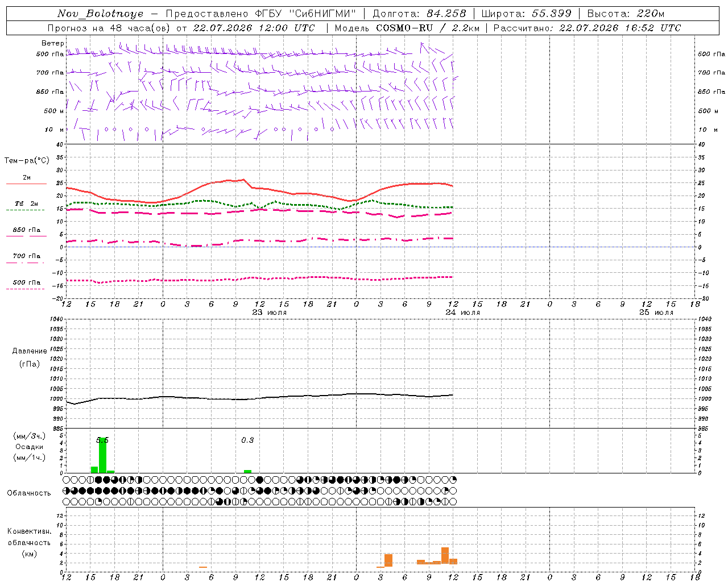728x582 pixels.
Task: Click the small green 0.3 precipitation bar
Action: (x=247, y=471)
